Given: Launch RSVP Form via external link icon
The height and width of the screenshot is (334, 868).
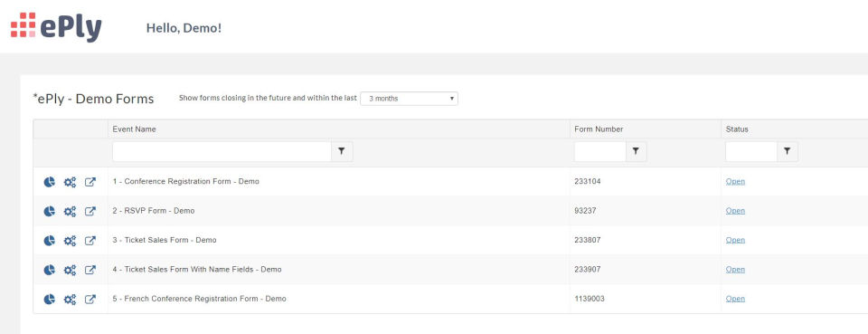Looking at the screenshot, I should click(90, 211).
